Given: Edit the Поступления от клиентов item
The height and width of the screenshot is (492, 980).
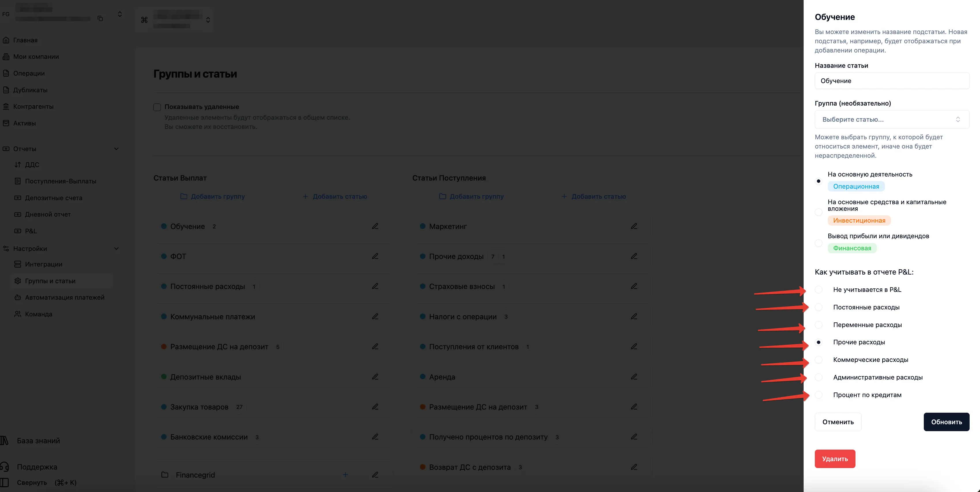Looking at the screenshot, I should pos(634,346).
